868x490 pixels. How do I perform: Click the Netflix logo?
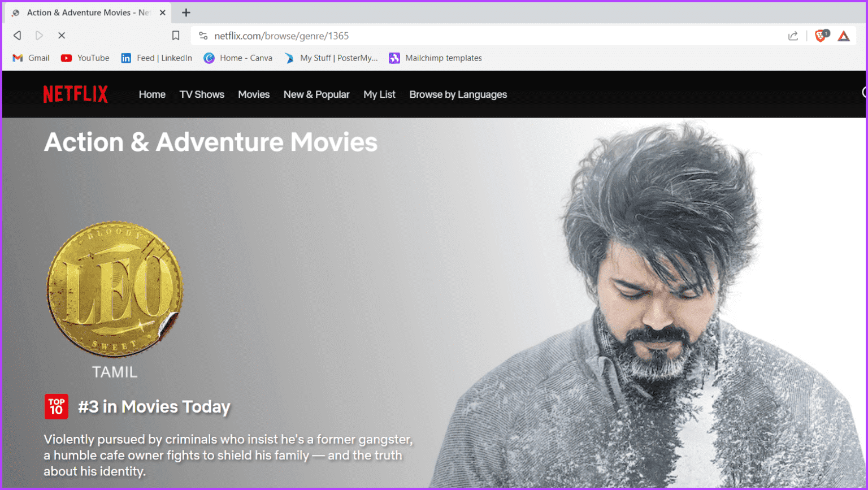pos(76,94)
